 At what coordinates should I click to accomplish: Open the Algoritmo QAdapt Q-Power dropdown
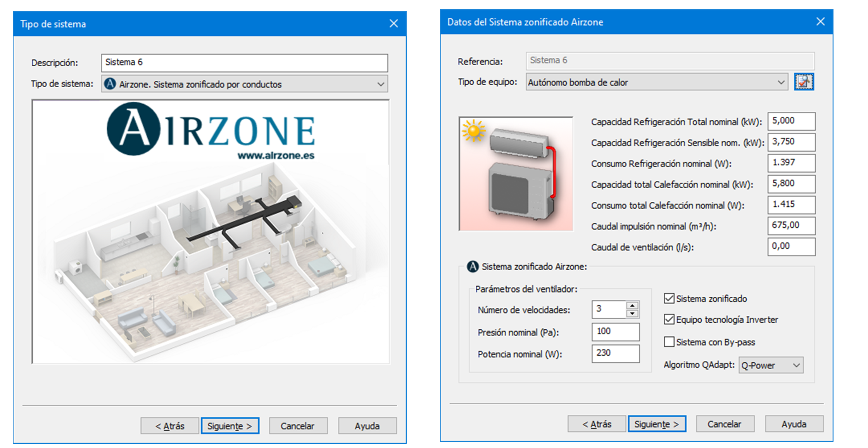pos(771,365)
